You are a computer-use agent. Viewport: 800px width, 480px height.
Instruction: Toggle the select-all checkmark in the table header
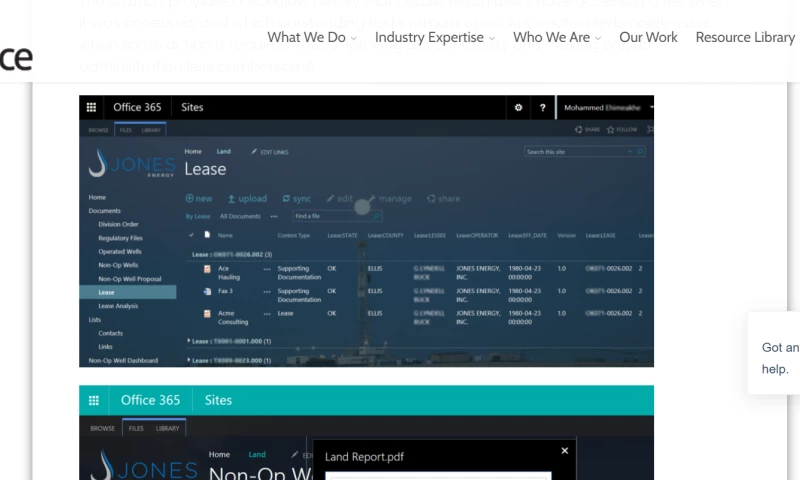[x=191, y=235]
